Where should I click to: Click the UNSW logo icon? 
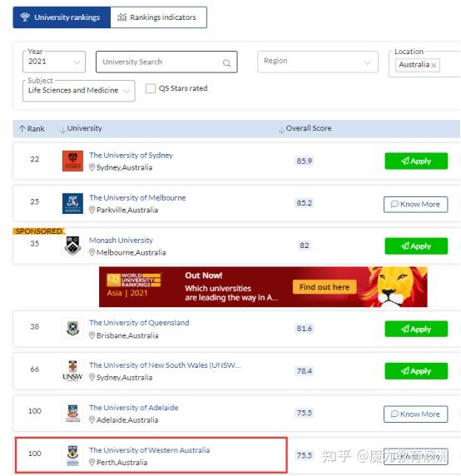72,370
